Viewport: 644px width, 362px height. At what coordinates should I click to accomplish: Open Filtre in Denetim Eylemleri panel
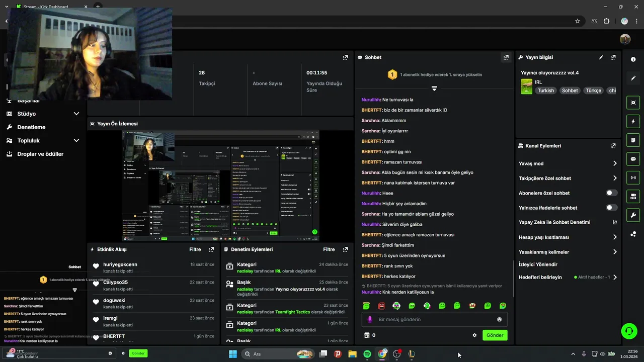pyautogui.click(x=329, y=249)
